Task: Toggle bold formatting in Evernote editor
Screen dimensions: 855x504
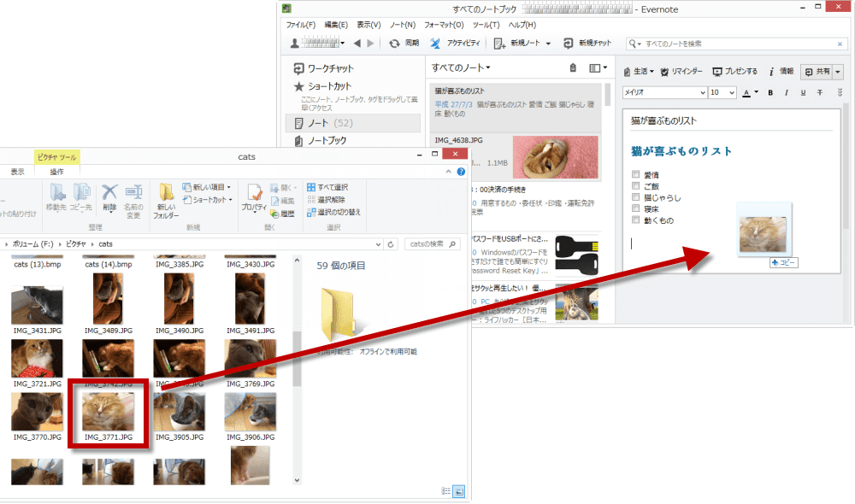Action: [770, 92]
